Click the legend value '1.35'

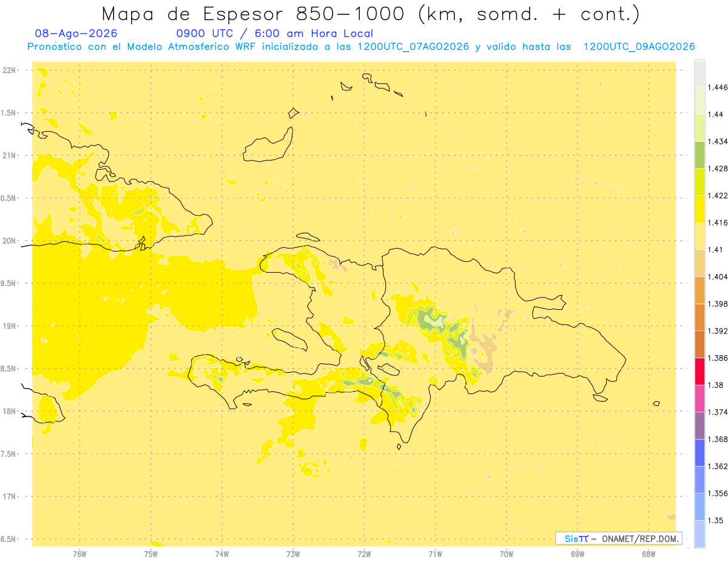click(x=715, y=520)
